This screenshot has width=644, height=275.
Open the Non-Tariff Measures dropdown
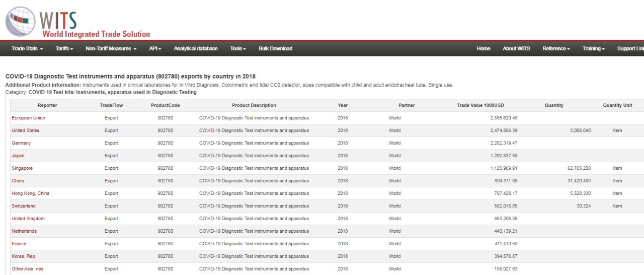tap(111, 49)
